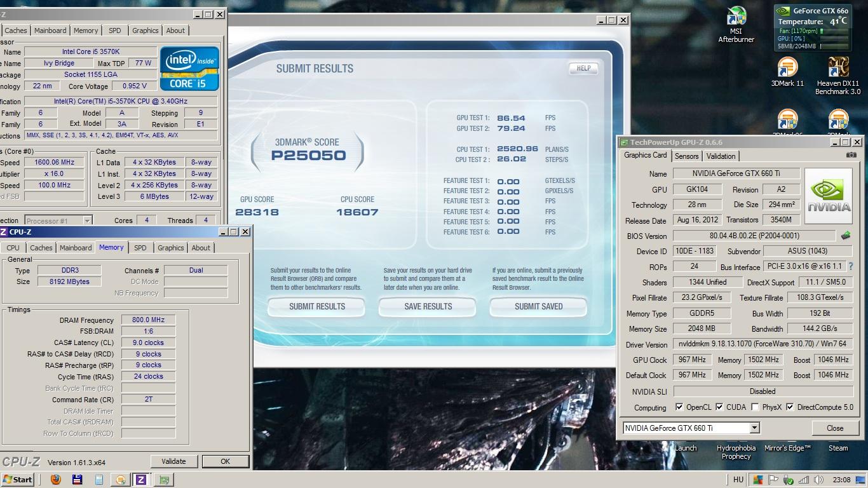868x488 pixels.
Task: Open the GPU selection dropdown in GPU-Z
Action: [x=754, y=428]
